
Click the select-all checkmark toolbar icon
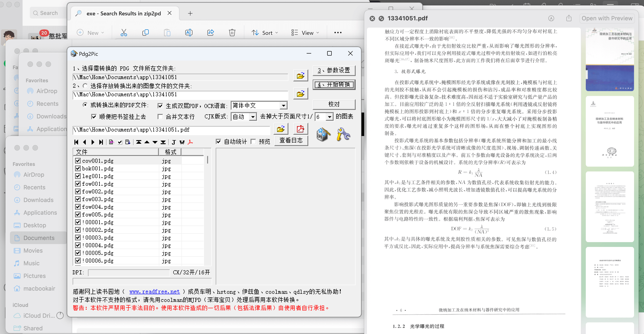[x=120, y=142]
